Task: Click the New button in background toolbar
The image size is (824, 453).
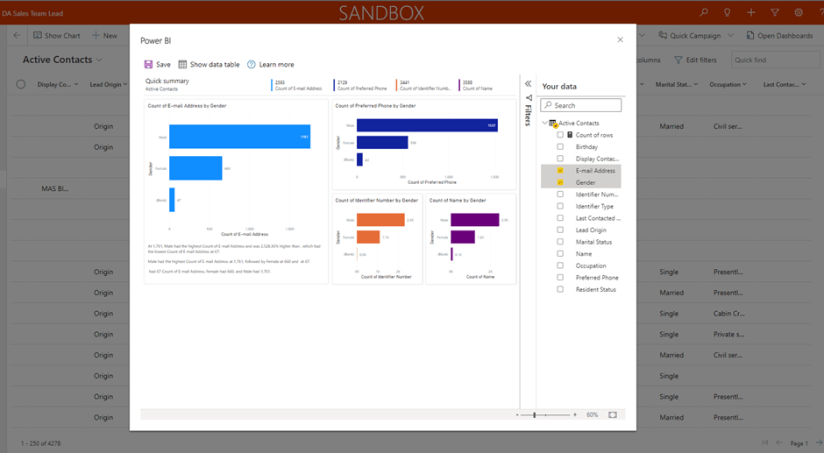Action: pos(105,35)
